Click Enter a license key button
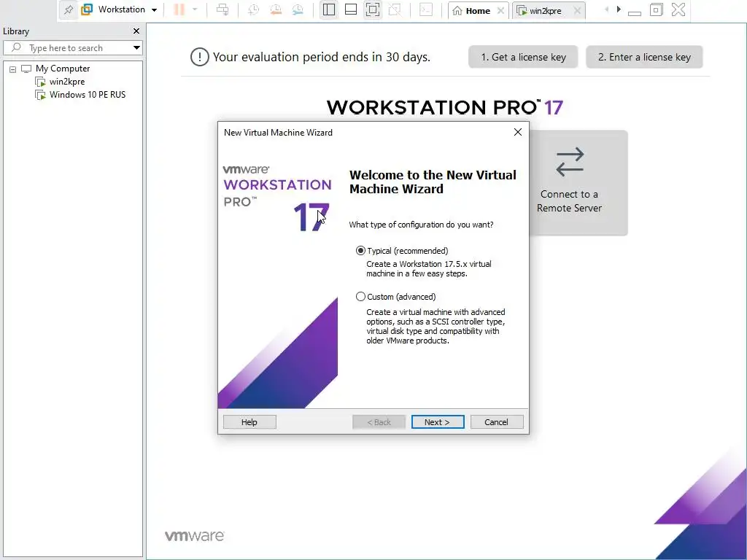This screenshot has width=747, height=560. (x=644, y=57)
